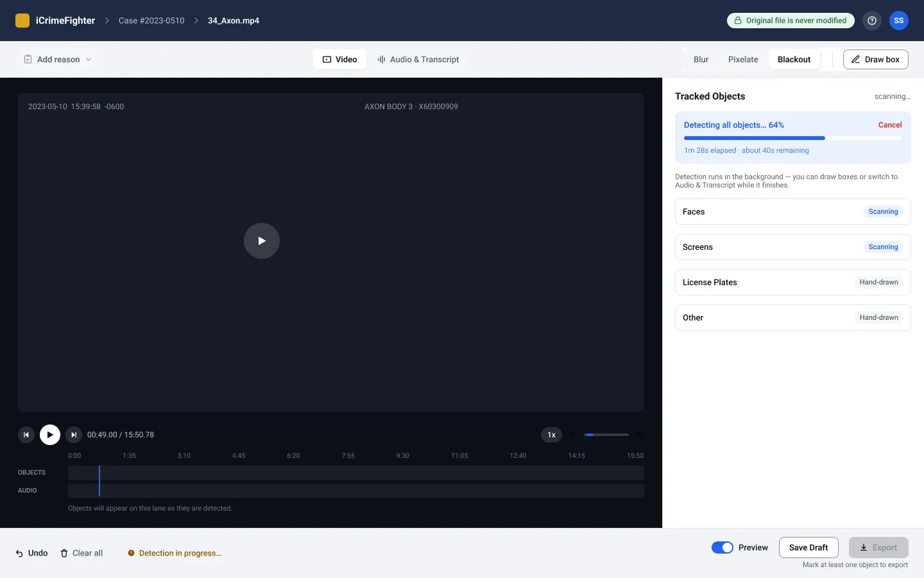The height and width of the screenshot is (578, 924).
Task: Toggle the Preview switch off
Action: coord(723,548)
